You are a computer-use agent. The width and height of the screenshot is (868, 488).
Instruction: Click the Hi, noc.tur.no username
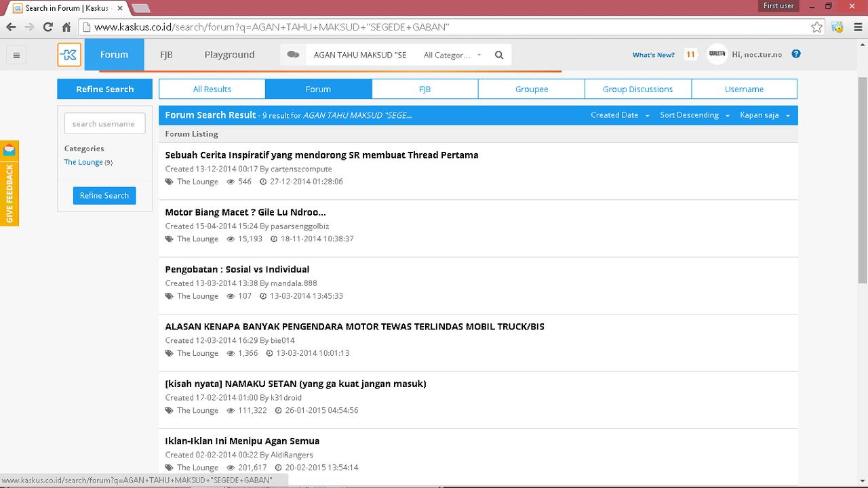tap(757, 55)
